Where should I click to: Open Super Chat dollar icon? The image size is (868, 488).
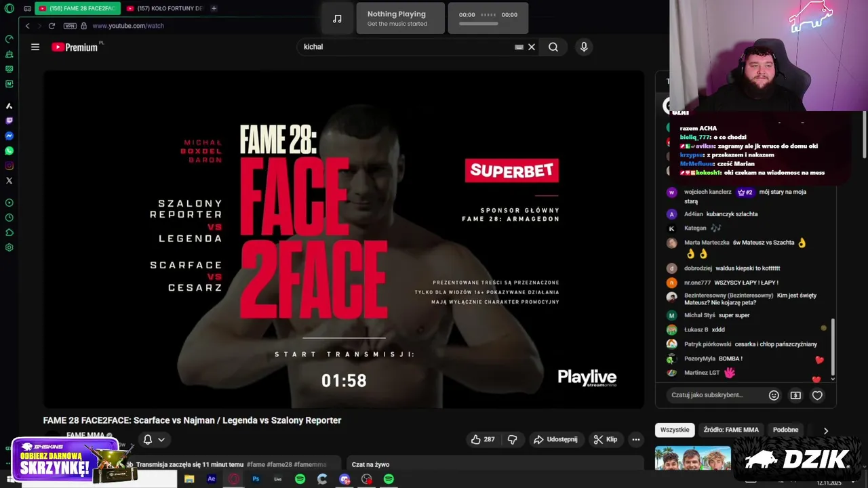click(795, 395)
